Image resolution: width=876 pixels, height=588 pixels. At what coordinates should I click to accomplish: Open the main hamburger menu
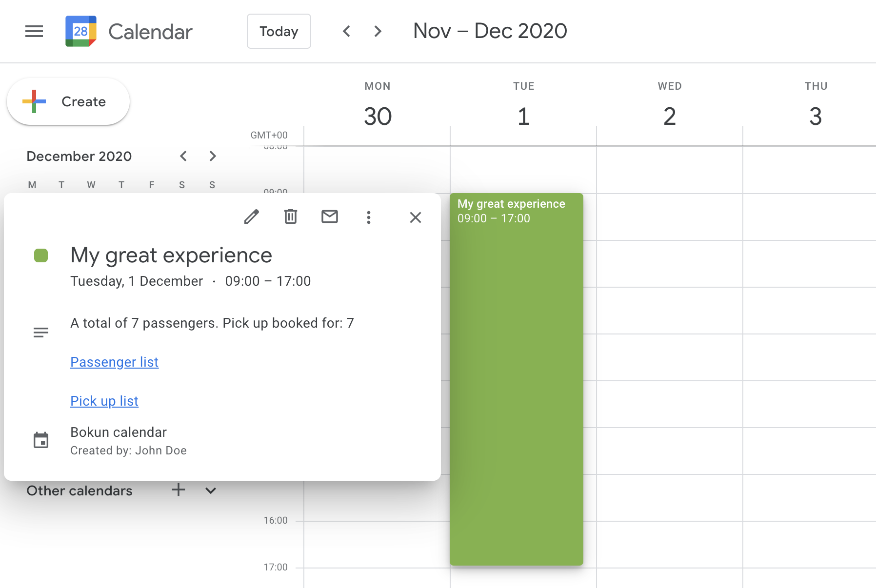[x=34, y=31]
